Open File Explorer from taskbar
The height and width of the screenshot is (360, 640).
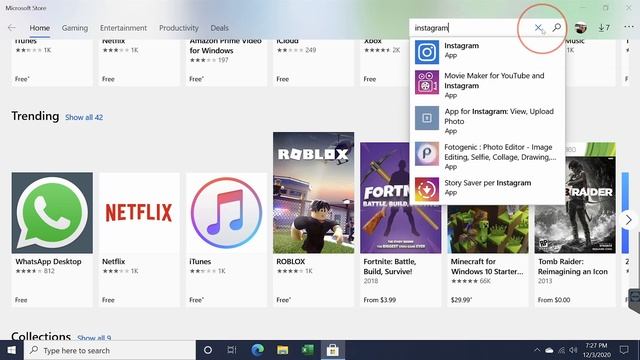(282, 350)
